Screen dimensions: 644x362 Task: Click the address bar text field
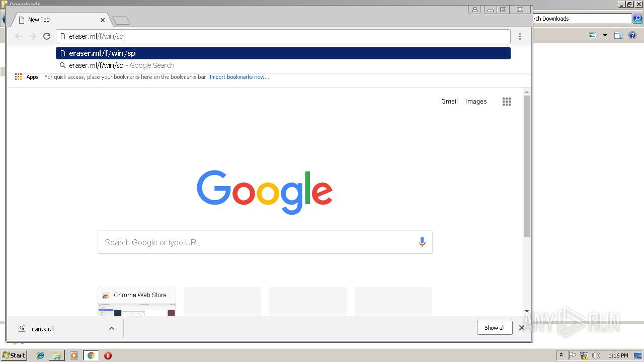(283, 36)
